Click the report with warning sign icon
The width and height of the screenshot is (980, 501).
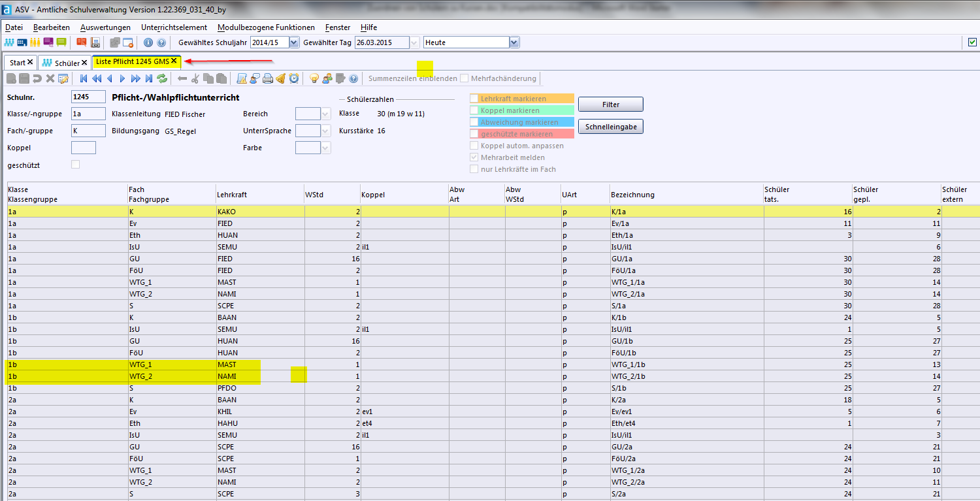[242, 78]
